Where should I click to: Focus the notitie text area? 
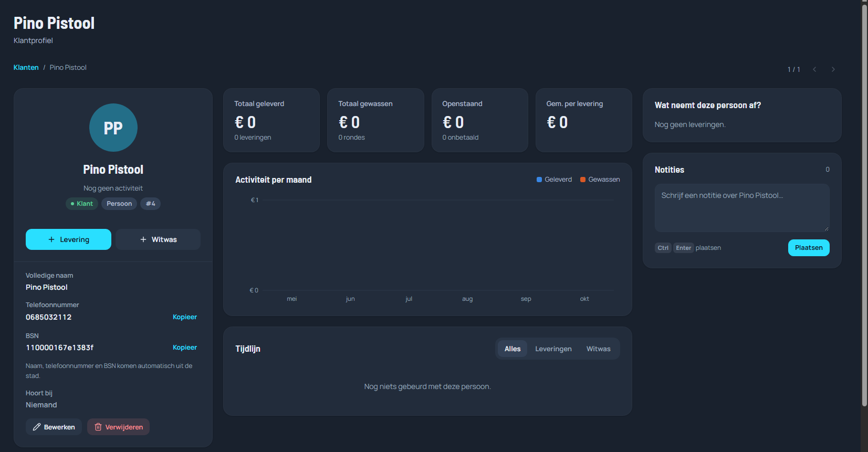[742, 208]
